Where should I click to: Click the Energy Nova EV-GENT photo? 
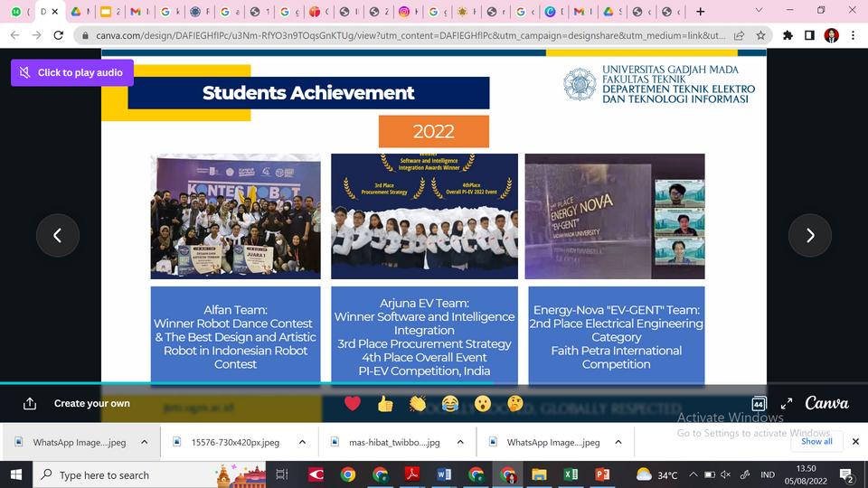pyautogui.click(x=615, y=216)
